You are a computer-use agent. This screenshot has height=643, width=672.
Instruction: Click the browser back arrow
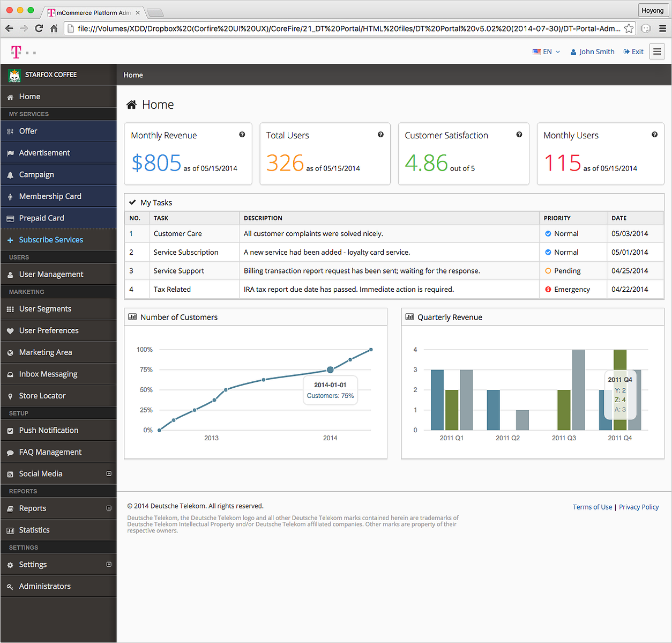coord(9,28)
